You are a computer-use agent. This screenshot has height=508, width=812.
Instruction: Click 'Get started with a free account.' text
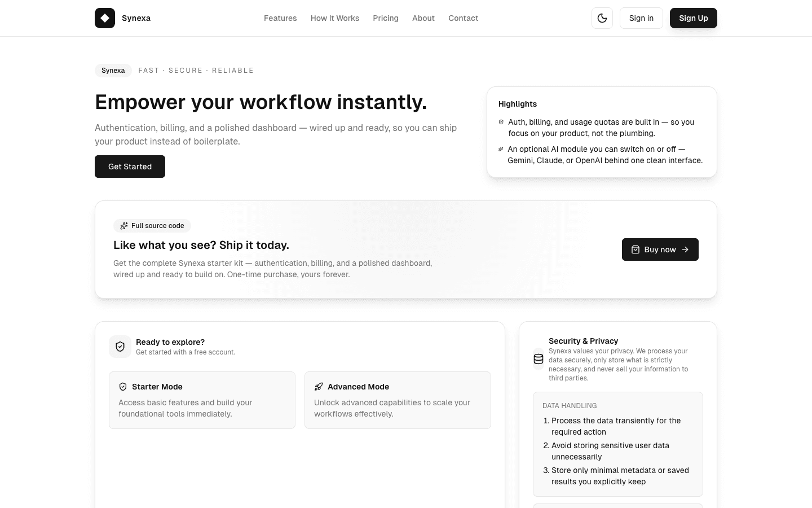click(x=186, y=352)
